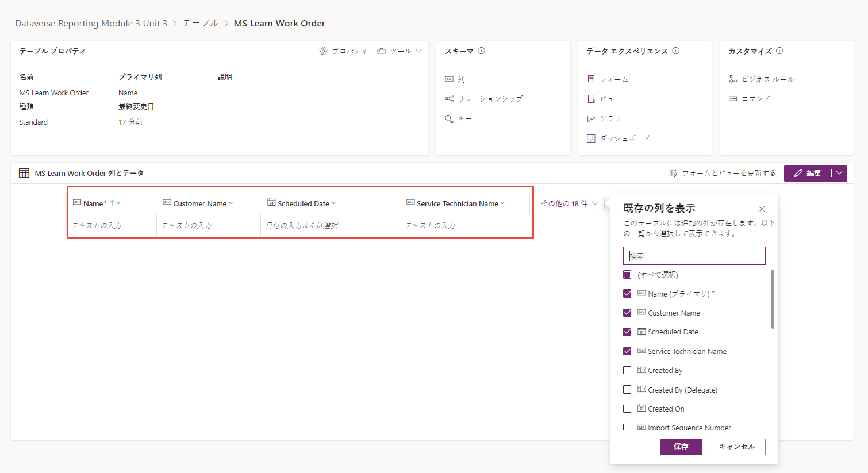Screen dimensions: 868x473
Task: Open ダッシュボード link
Action: pos(625,139)
